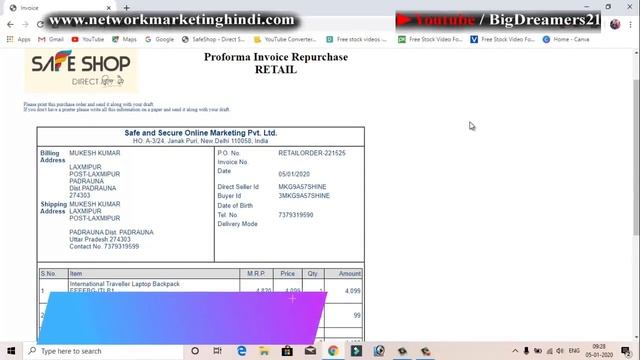Select Buyer Id value 3MKG9A57SHINE
The height and width of the screenshot is (360, 640).
[x=304, y=196]
